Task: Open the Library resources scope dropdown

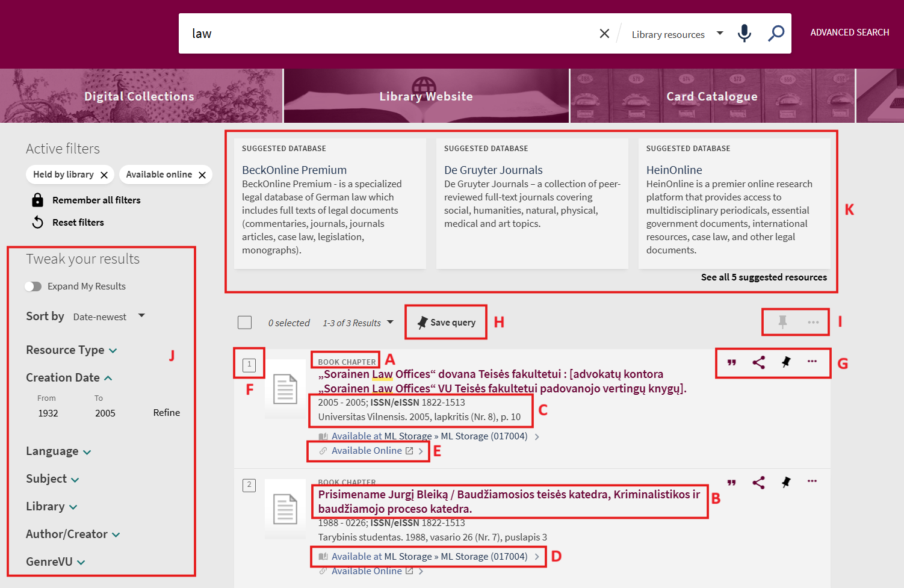Action: 675,34
